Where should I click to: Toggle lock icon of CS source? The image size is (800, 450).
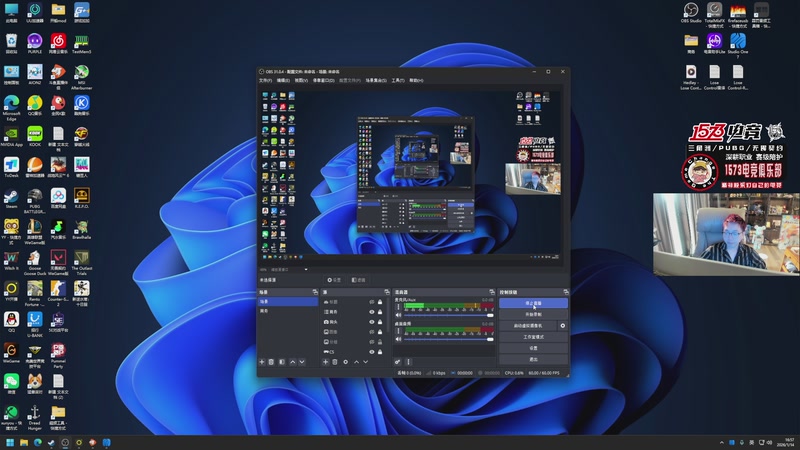[380, 352]
